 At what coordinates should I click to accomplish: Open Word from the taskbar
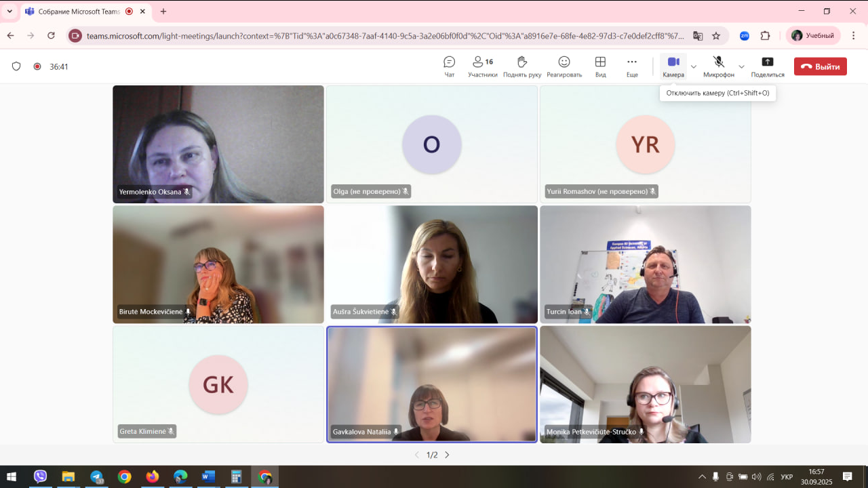click(x=208, y=476)
